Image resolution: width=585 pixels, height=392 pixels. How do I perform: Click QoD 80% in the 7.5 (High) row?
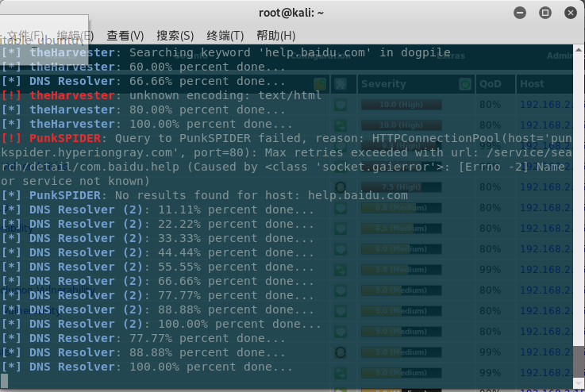click(491, 187)
